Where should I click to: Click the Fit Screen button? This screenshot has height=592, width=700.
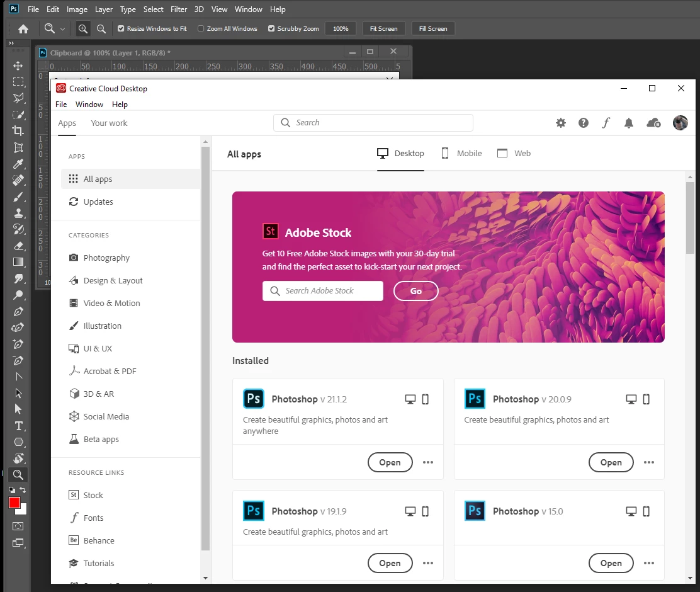tap(383, 28)
